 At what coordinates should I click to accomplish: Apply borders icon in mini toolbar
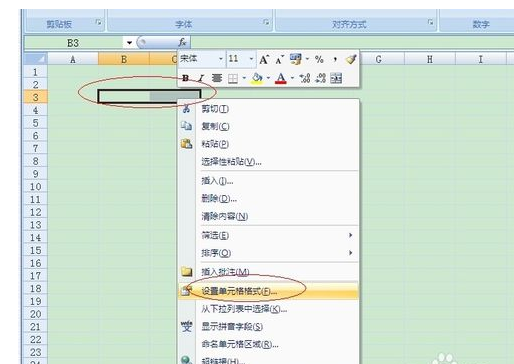[x=233, y=79]
